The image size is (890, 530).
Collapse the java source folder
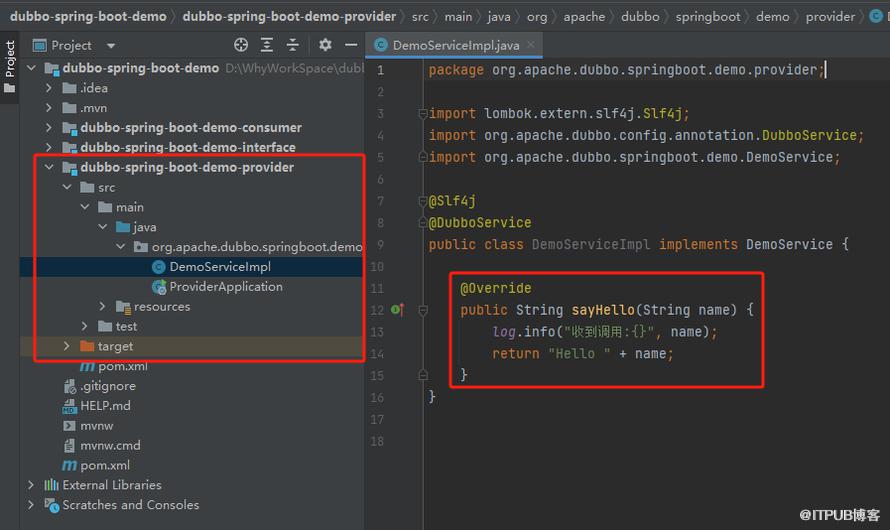pyautogui.click(x=103, y=227)
